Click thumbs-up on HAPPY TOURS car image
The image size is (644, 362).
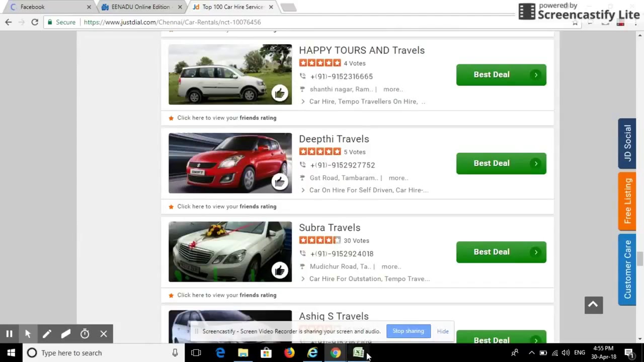[280, 93]
